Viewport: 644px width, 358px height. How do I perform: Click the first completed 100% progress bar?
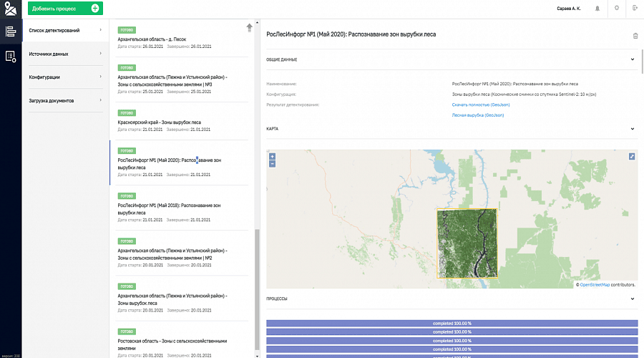pos(452,324)
